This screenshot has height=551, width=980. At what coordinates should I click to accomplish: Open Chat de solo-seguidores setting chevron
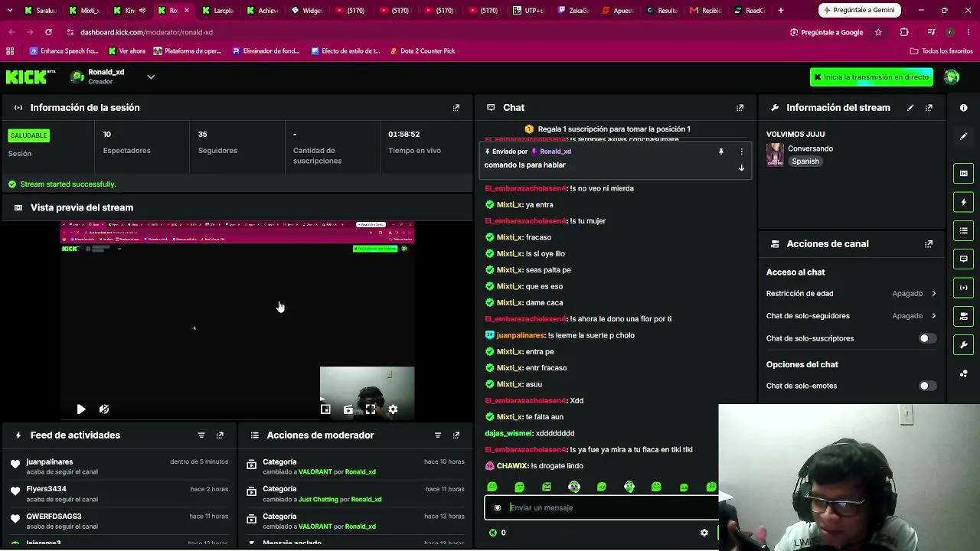933,316
